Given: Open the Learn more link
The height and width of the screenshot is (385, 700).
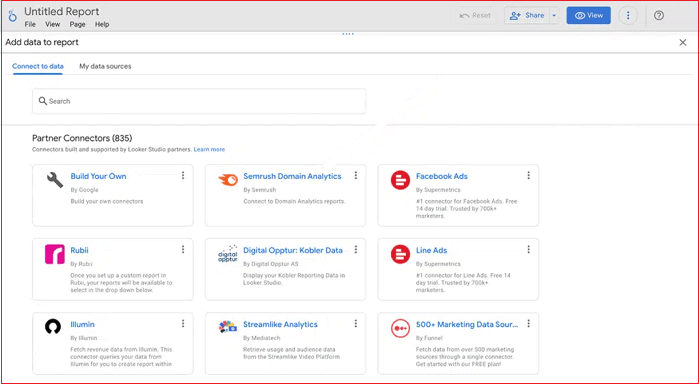Looking at the screenshot, I should click(x=209, y=150).
